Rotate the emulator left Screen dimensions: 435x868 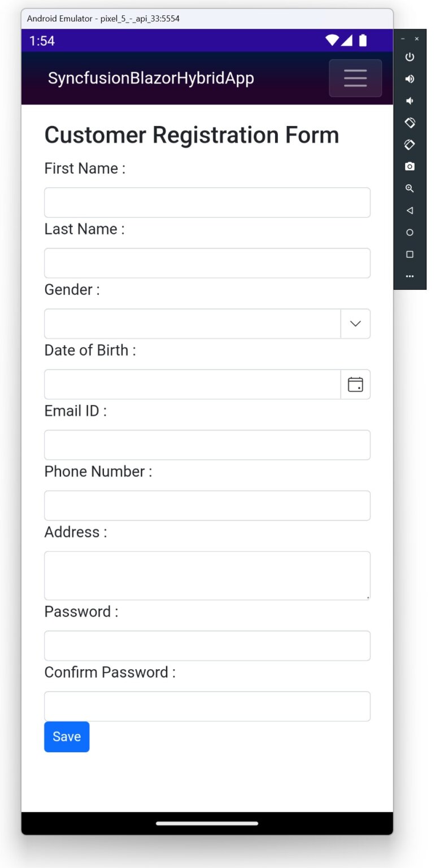pyautogui.click(x=410, y=123)
